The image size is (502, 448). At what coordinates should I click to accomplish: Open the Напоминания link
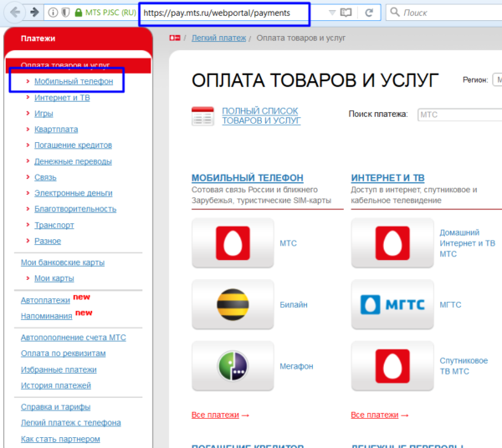[x=46, y=316]
